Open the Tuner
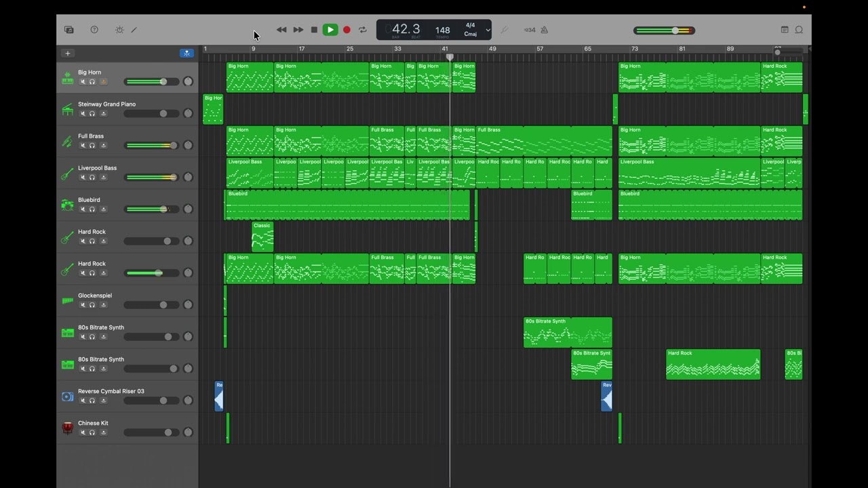This screenshot has width=868, height=488. pos(504,30)
